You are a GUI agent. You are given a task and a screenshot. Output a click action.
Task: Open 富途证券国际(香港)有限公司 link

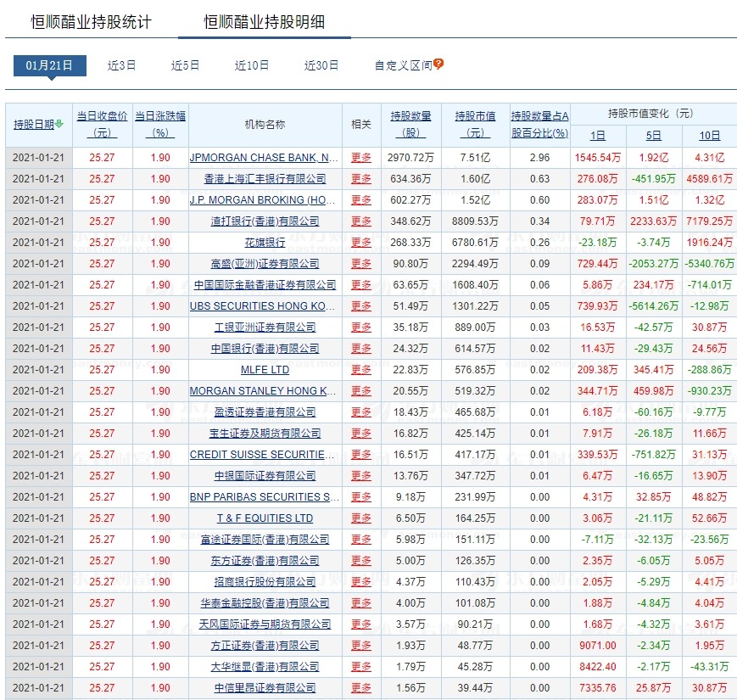click(265, 540)
